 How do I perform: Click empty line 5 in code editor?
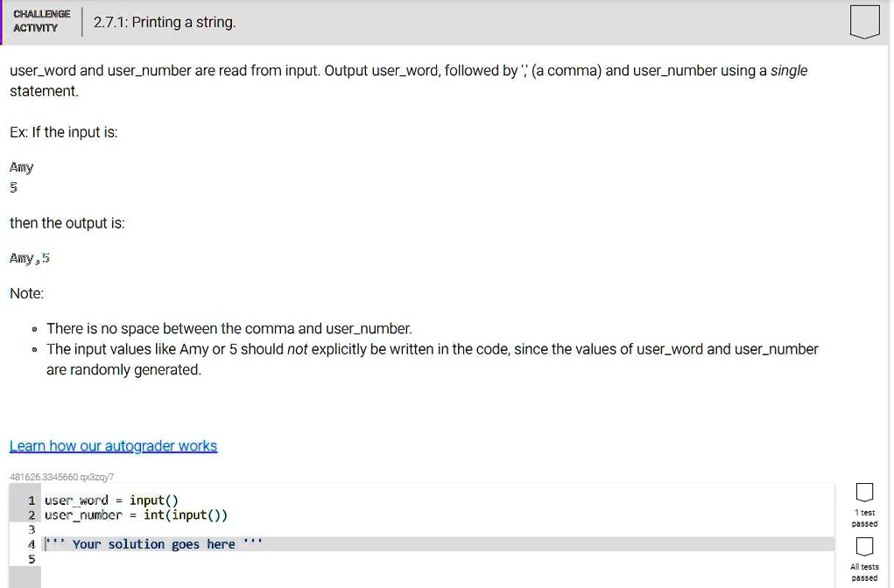point(438,559)
